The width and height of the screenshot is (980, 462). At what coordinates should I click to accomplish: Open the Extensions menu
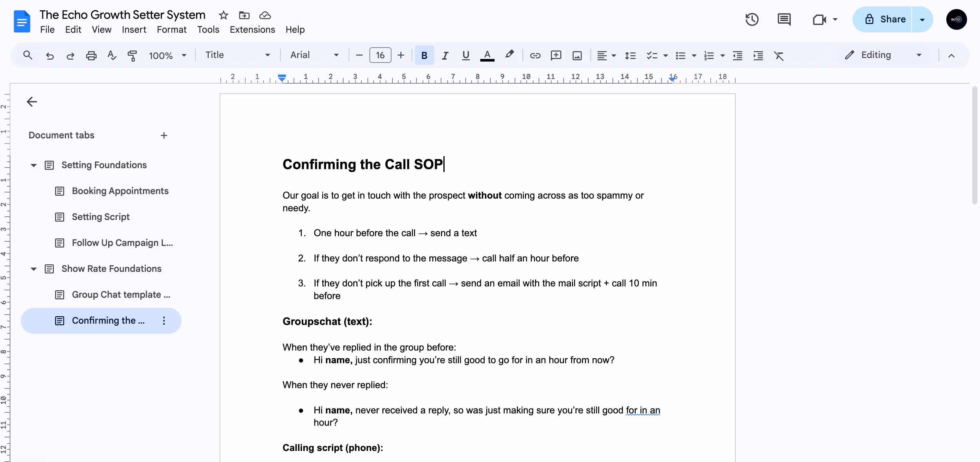click(252, 30)
